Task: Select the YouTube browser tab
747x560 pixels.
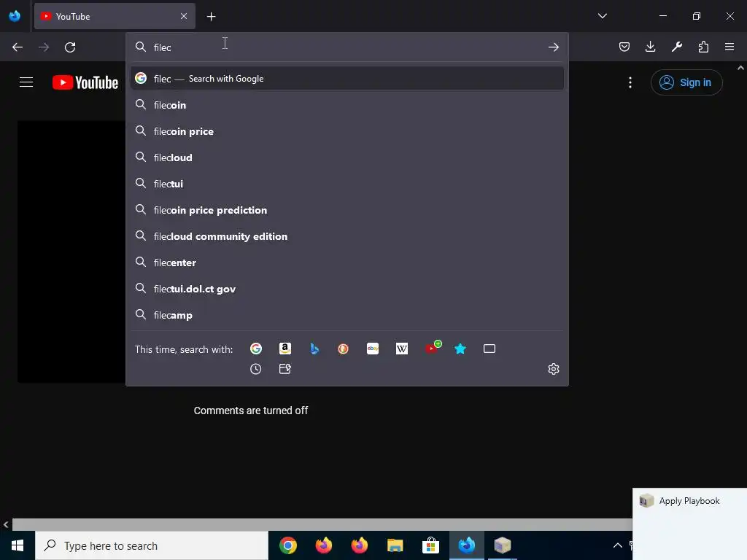Action: pos(115,16)
